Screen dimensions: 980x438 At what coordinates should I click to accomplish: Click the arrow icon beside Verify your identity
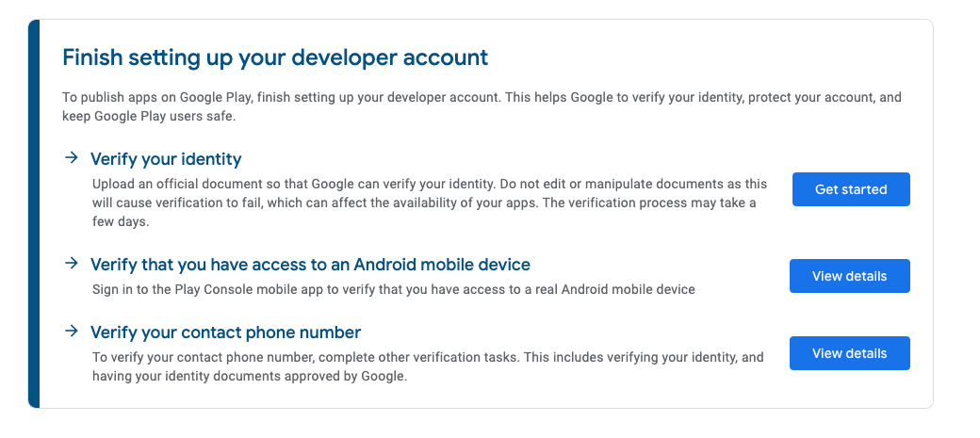click(72, 157)
